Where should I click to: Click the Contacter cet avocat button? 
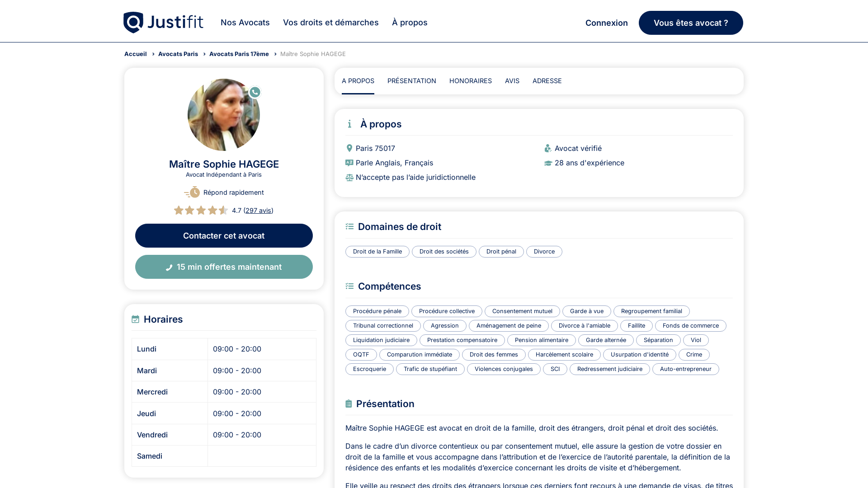coord(224,235)
